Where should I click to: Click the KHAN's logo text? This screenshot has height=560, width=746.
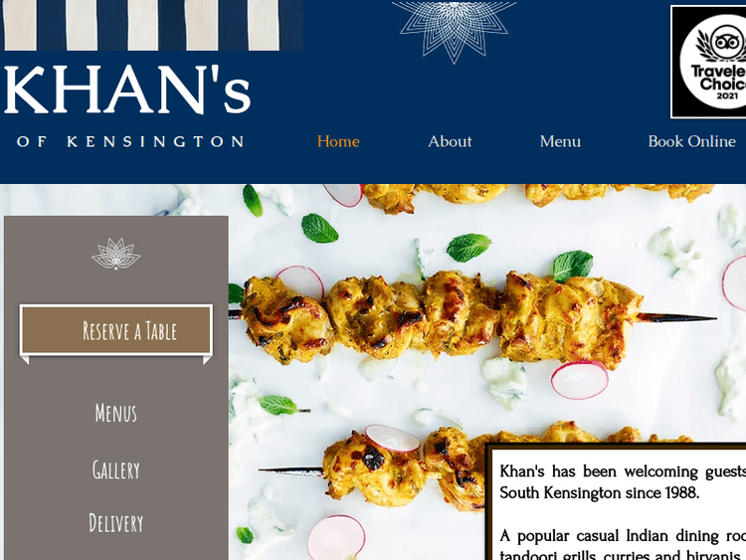pos(127,91)
